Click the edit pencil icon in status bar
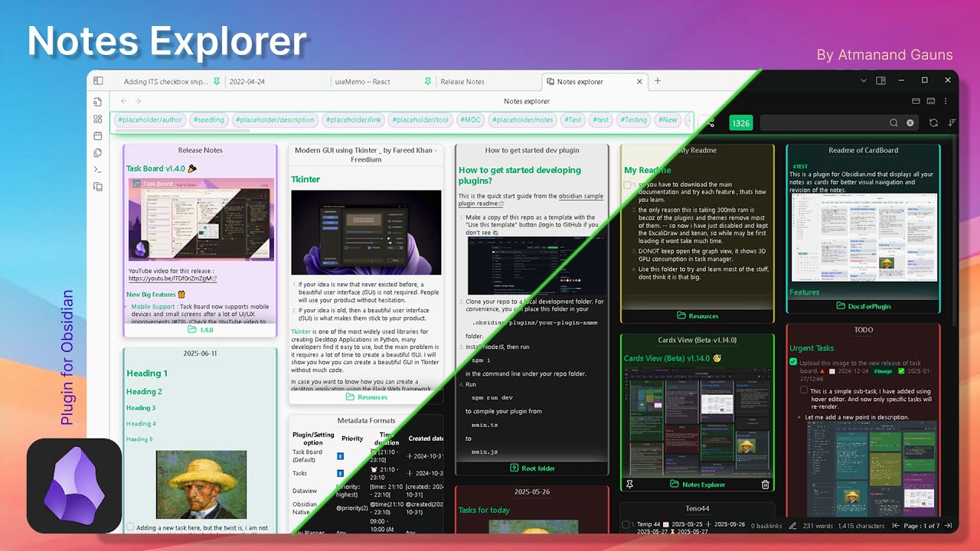 click(793, 526)
